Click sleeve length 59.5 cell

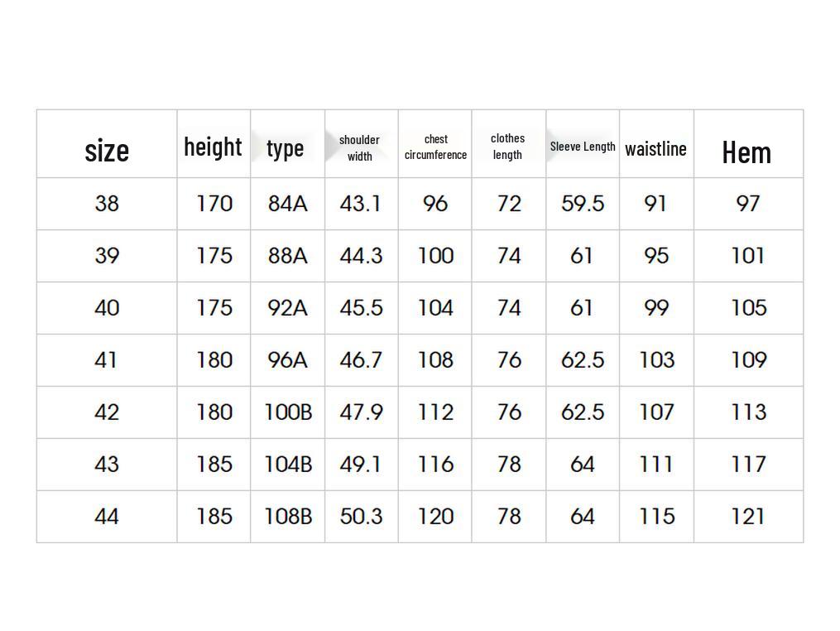(x=583, y=204)
